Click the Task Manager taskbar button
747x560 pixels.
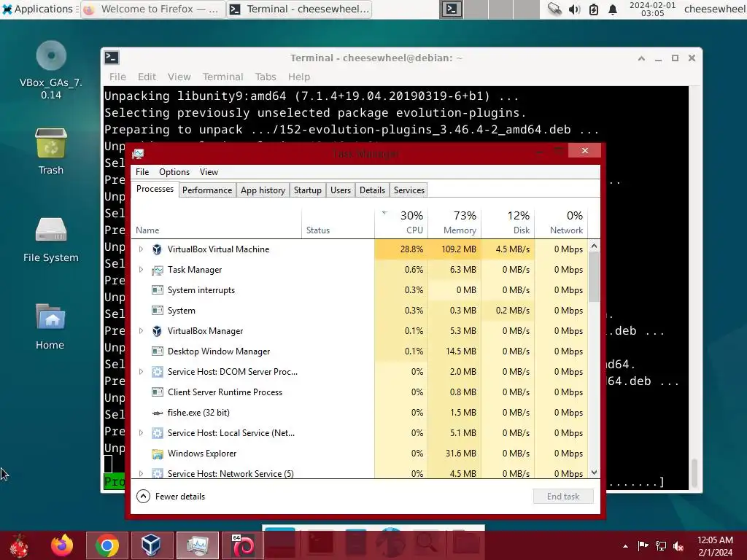197,545
